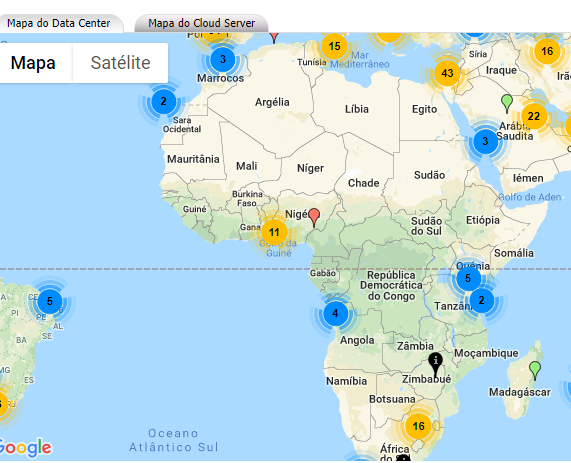Switch to Mapa do Cloud Server tab

click(x=201, y=23)
